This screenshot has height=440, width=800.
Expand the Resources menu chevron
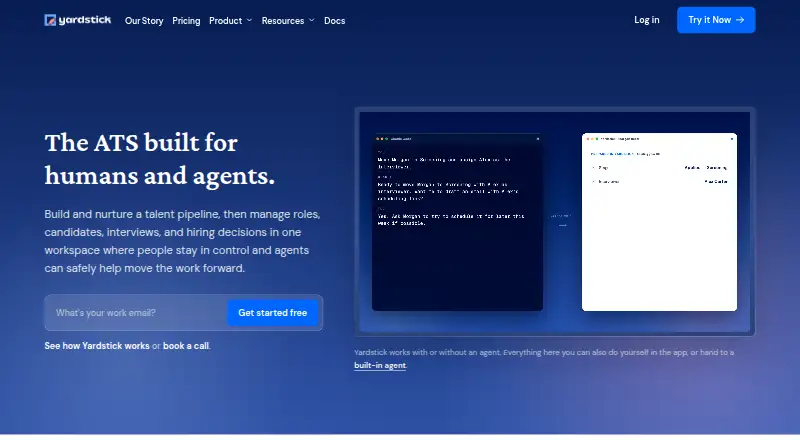(x=311, y=20)
